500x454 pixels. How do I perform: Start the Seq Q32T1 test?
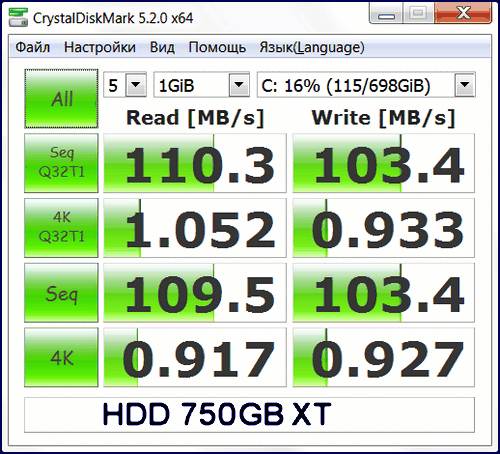click(61, 163)
